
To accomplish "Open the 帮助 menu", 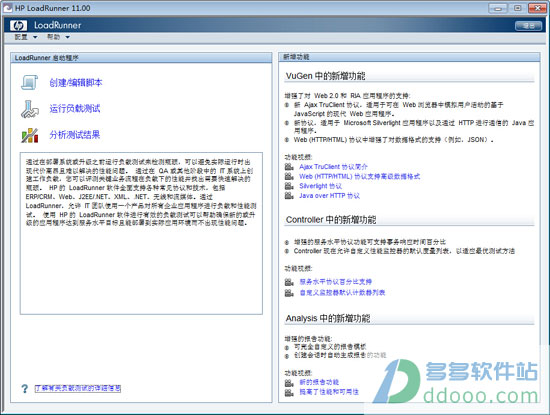I will click(x=54, y=37).
